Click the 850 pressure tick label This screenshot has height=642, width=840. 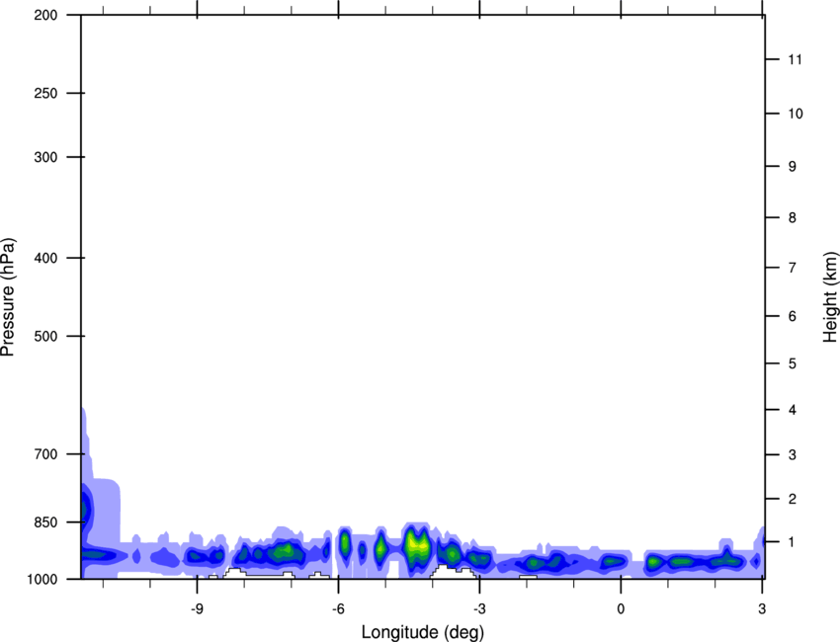pos(45,522)
